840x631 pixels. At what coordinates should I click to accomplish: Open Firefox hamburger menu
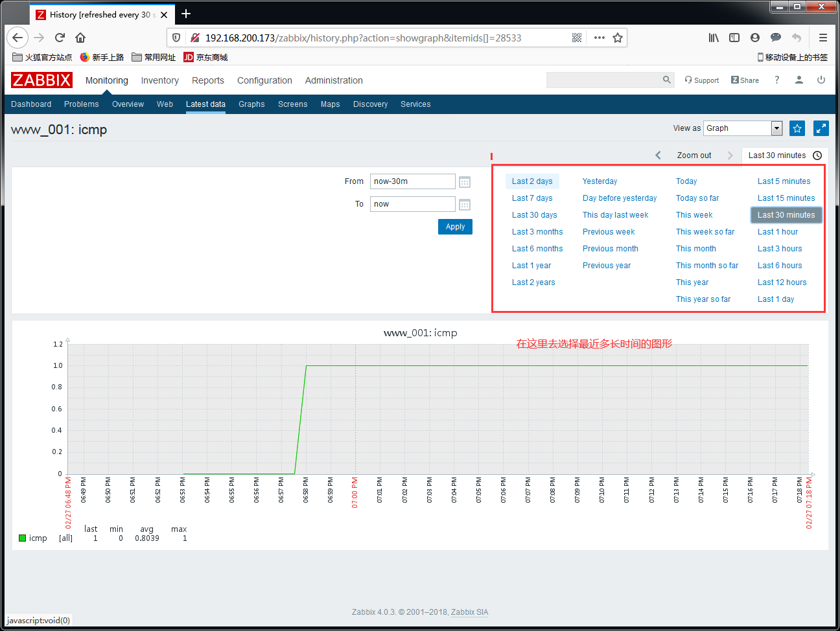[x=823, y=38]
